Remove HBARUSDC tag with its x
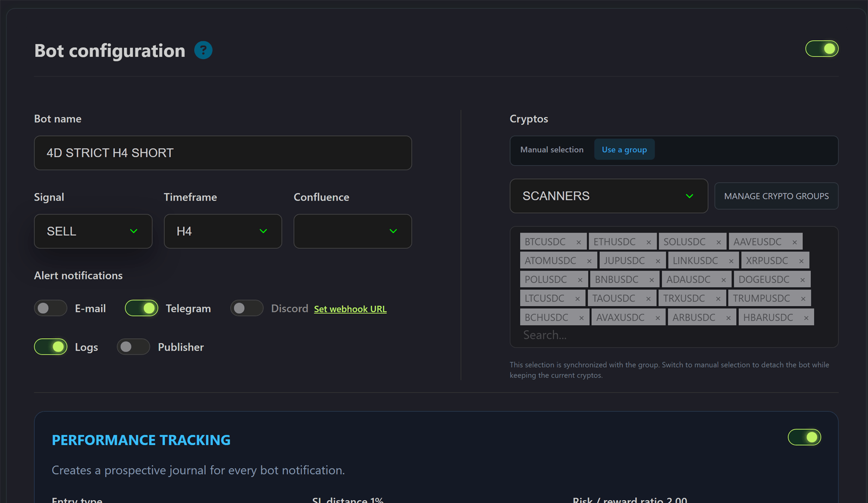The width and height of the screenshot is (868, 503). pos(806,318)
